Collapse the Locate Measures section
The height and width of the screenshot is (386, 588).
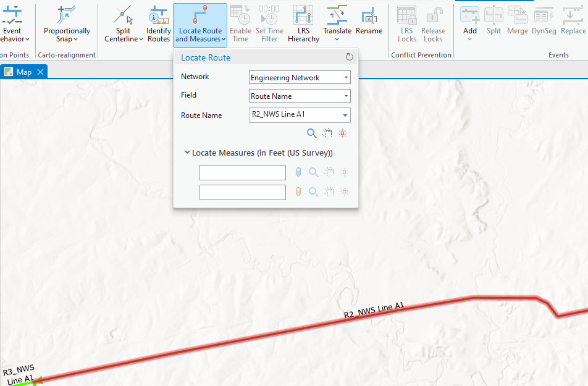[x=187, y=153]
